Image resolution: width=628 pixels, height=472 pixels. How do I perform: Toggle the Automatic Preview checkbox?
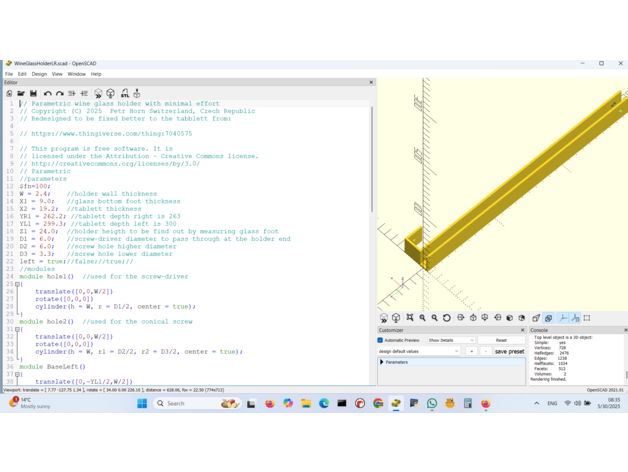(x=381, y=340)
